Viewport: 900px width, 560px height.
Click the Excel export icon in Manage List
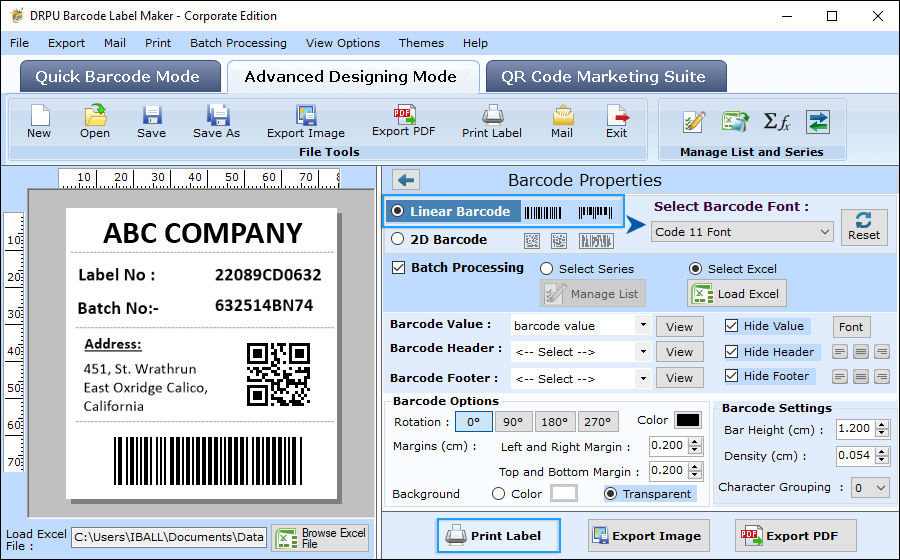tap(735, 122)
